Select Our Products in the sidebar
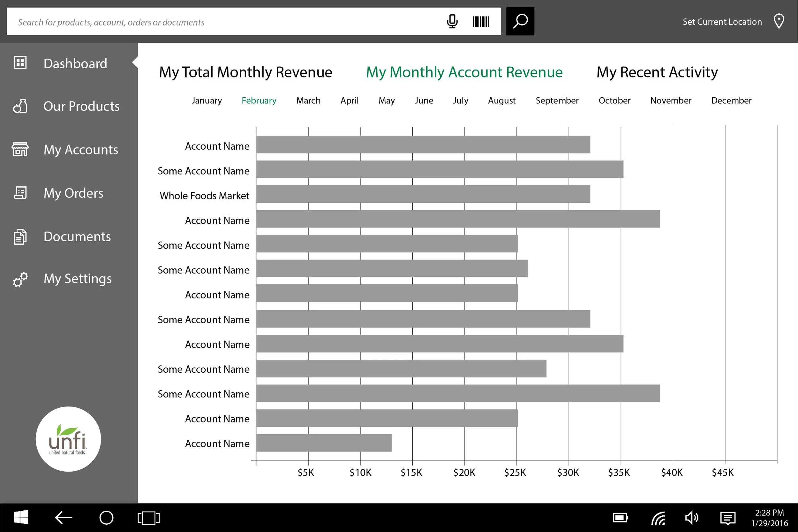Image resolution: width=798 pixels, height=532 pixels. click(81, 106)
